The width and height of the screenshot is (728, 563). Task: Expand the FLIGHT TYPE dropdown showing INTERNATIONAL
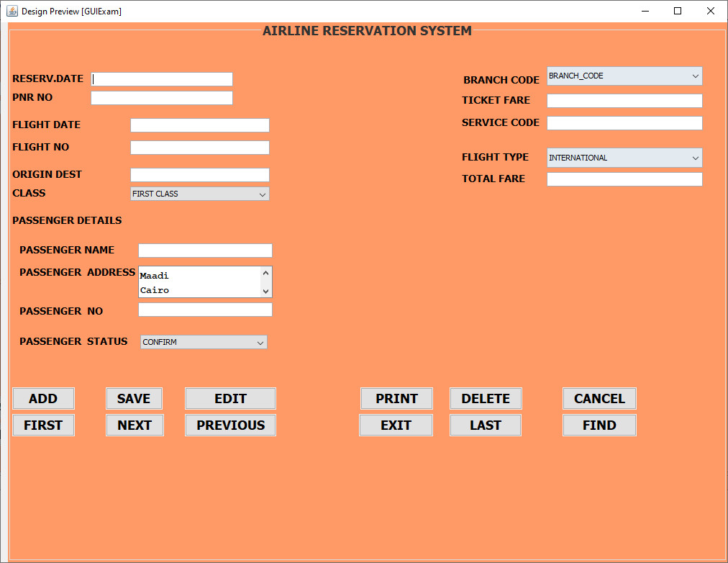pos(624,158)
